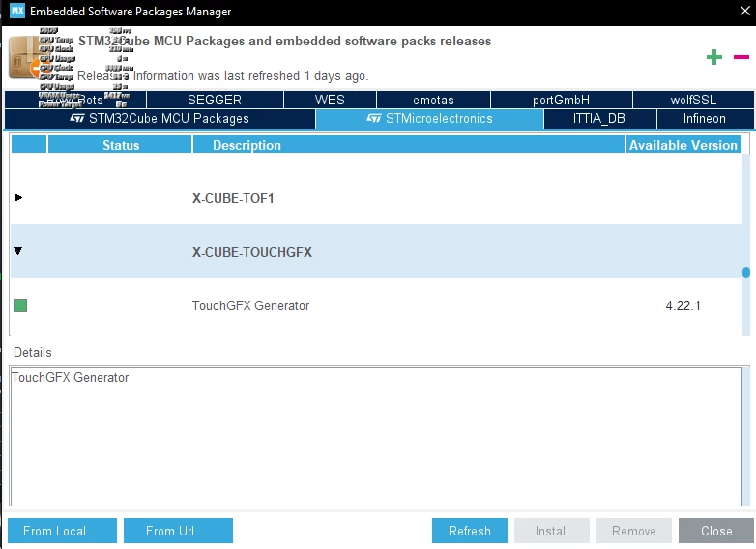The height and width of the screenshot is (549, 756).
Task: Click the From Local ... button
Action: click(62, 531)
